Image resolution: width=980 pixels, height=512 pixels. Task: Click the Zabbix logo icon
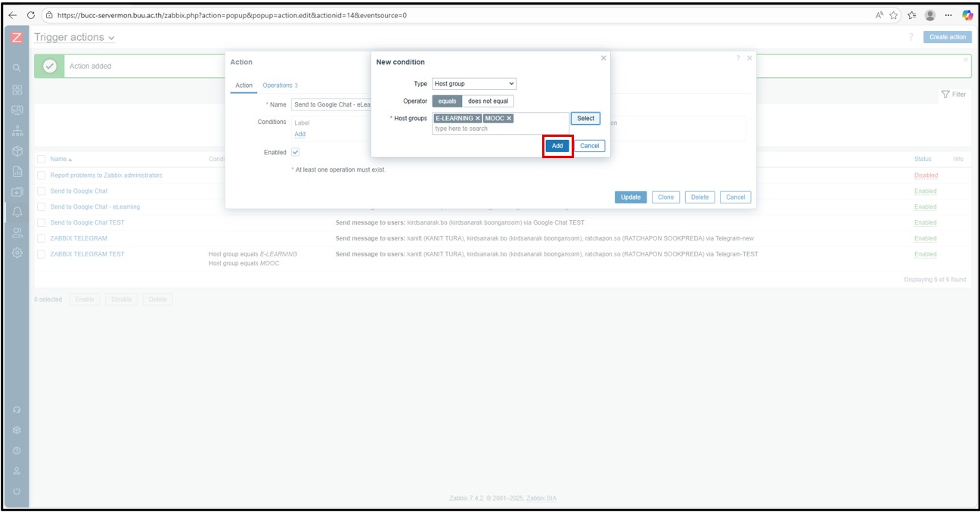(17, 37)
